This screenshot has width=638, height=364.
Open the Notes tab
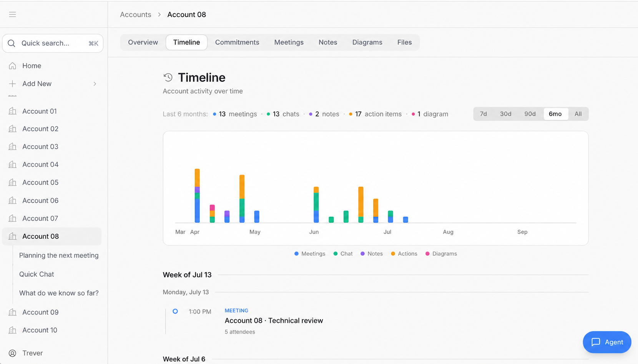328,42
